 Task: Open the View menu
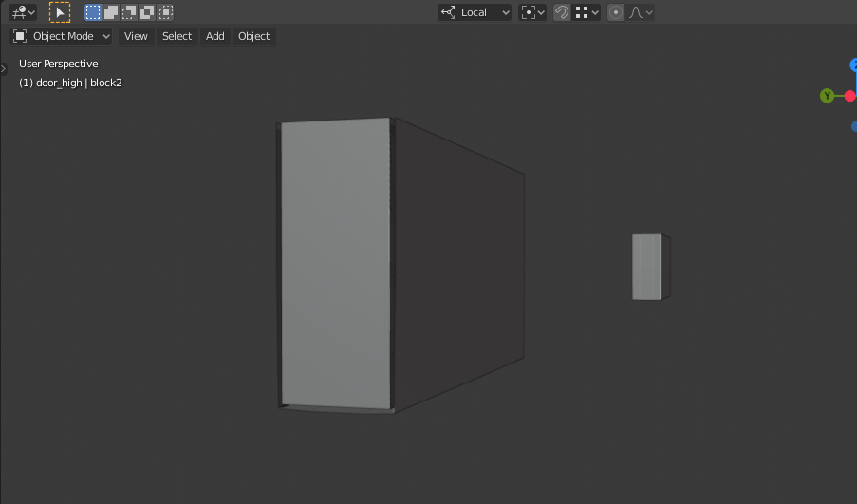point(136,36)
